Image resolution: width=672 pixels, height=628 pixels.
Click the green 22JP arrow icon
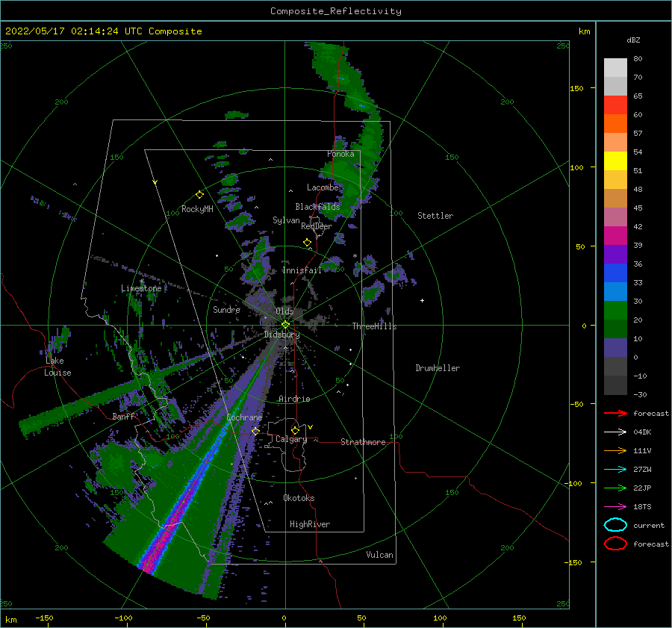pyautogui.click(x=615, y=488)
